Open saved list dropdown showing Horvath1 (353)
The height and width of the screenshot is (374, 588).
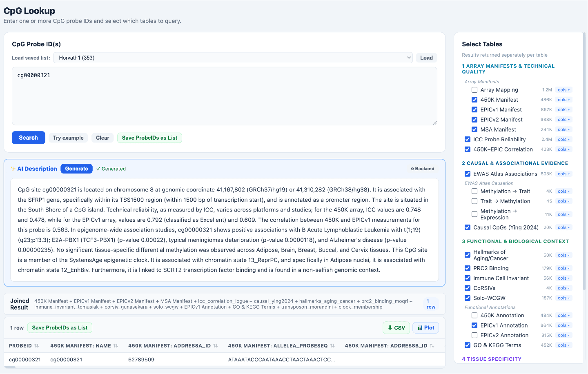[233, 58]
